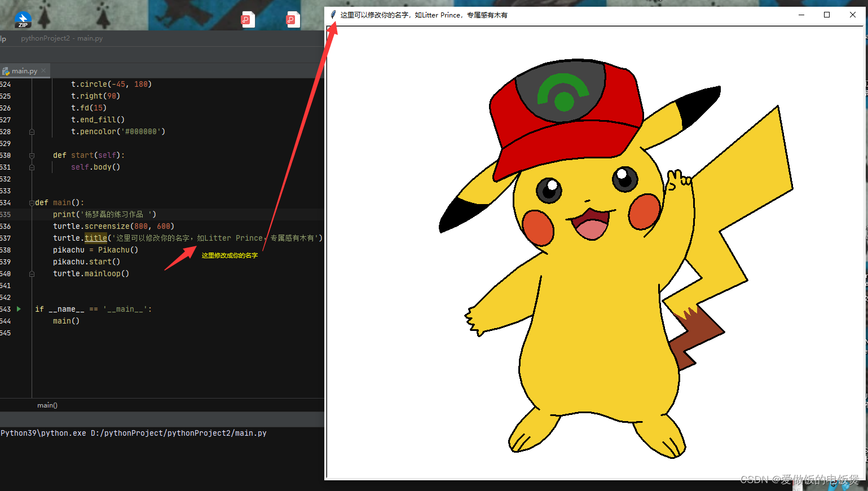Viewport: 868px width, 491px height.
Task: Click the green run arrow at line 543
Action: (19, 309)
